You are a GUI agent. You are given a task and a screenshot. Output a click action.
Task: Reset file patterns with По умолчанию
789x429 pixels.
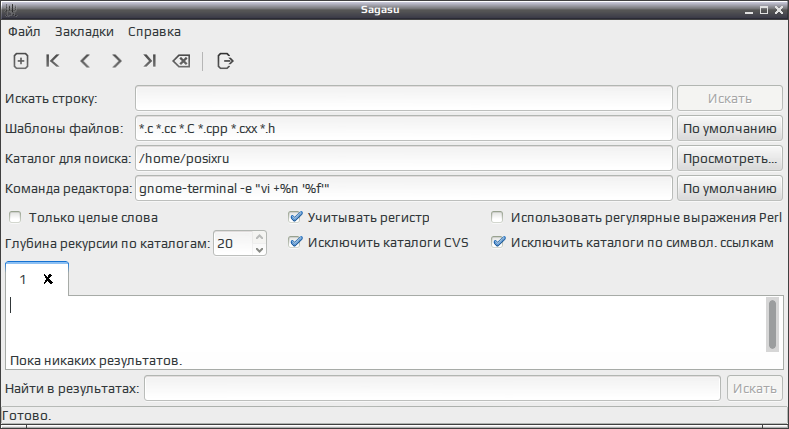(730, 128)
